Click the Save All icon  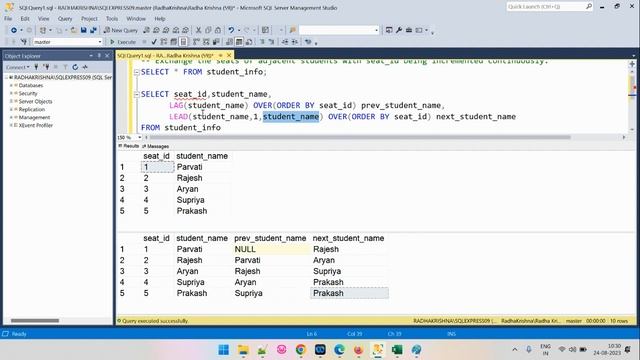point(93,30)
